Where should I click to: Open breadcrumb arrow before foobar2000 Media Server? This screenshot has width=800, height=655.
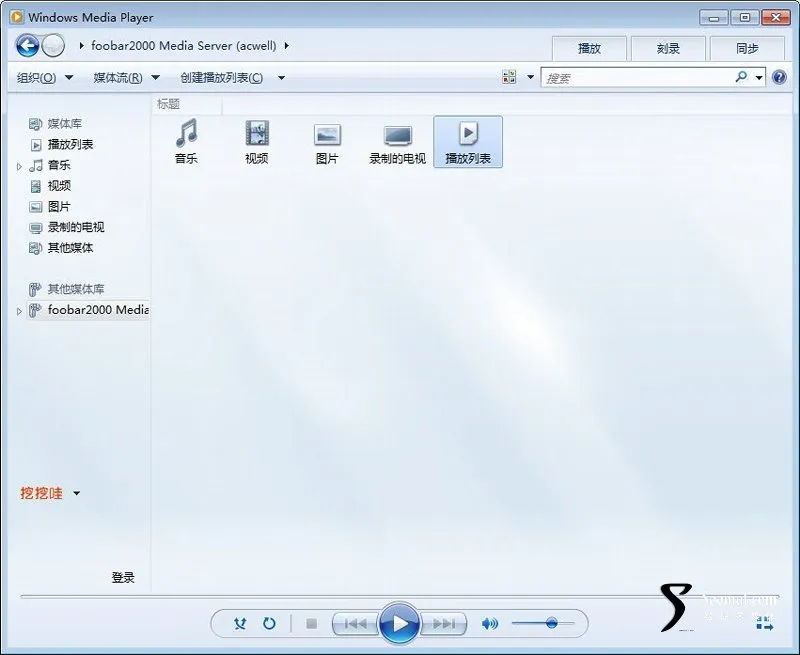(x=81, y=45)
